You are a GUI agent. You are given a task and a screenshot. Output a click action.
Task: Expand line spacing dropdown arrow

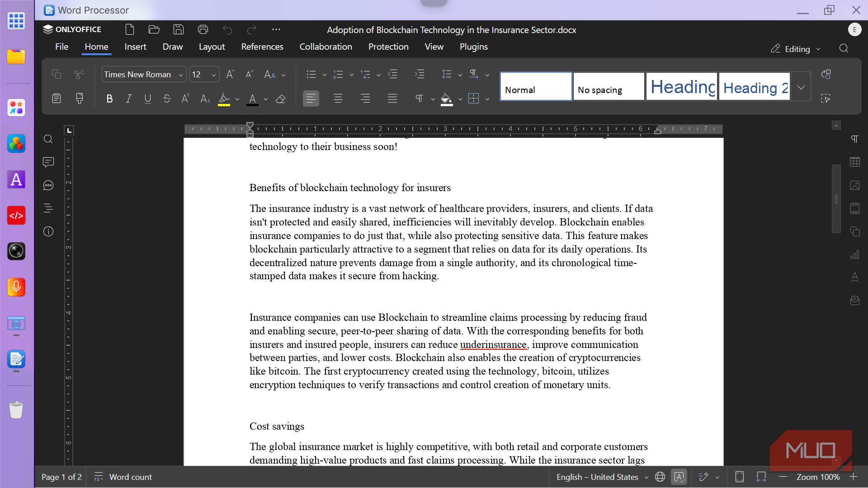click(460, 75)
